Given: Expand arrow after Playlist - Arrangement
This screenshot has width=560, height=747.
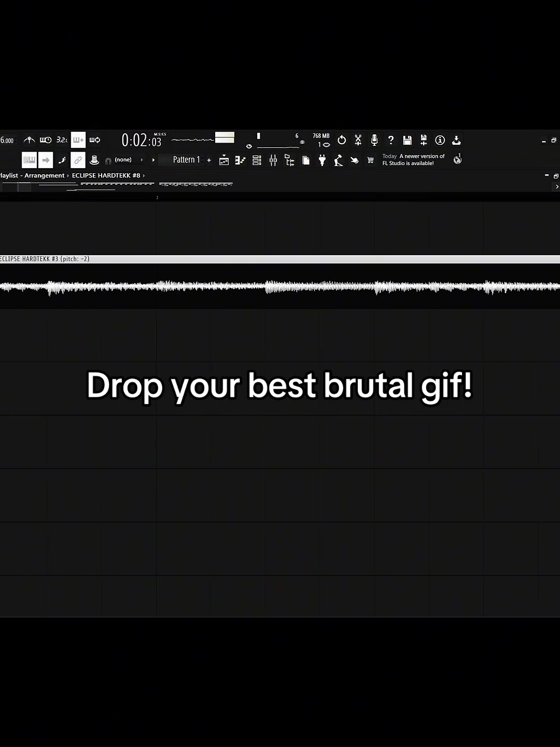Looking at the screenshot, I should click(68, 175).
